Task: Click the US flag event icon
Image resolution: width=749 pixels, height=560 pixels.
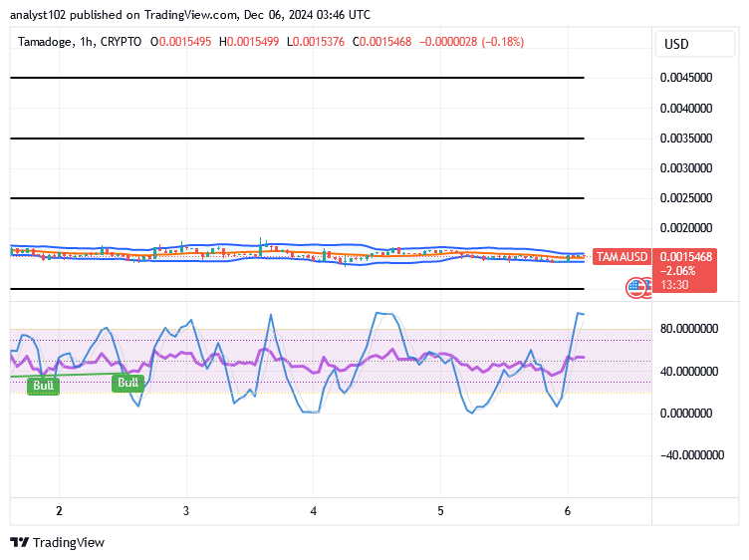Action: click(635, 287)
